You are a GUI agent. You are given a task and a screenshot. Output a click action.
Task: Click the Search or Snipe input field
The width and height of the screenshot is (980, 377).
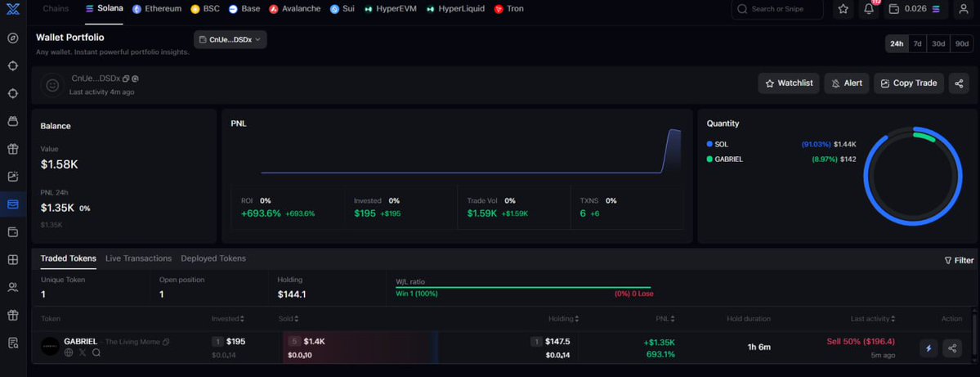pyautogui.click(x=777, y=9)
